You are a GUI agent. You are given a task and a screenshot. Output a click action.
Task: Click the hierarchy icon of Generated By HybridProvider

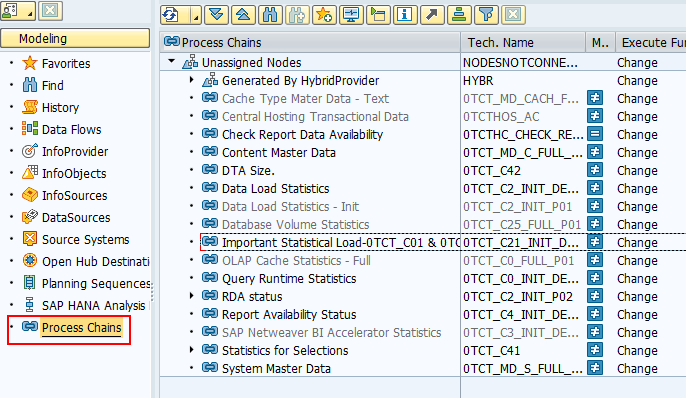tap(210, 80)
